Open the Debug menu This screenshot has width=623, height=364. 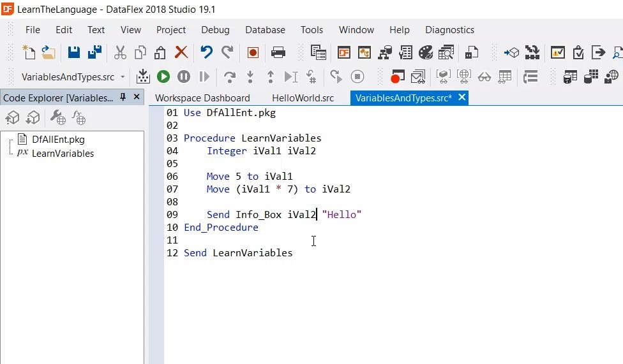tap(215, 30)
